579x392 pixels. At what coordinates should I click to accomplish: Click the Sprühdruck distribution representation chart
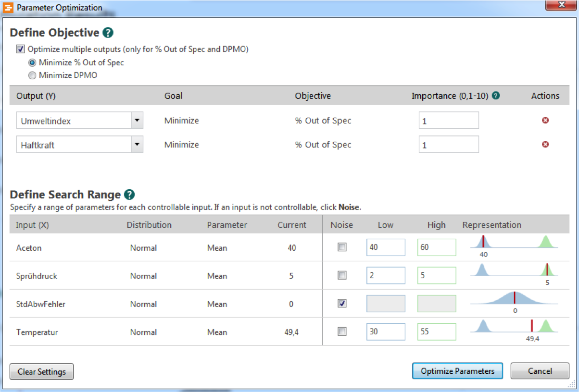click(x=514, y=274)
